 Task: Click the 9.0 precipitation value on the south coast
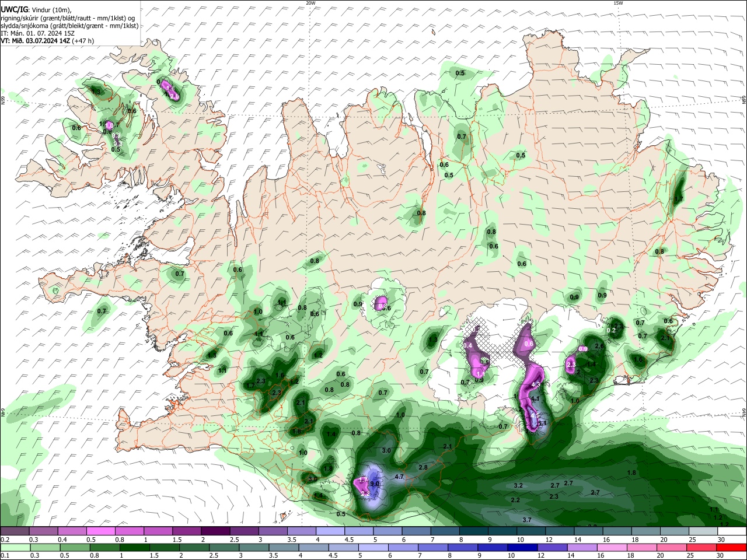(x=375, y=484)
